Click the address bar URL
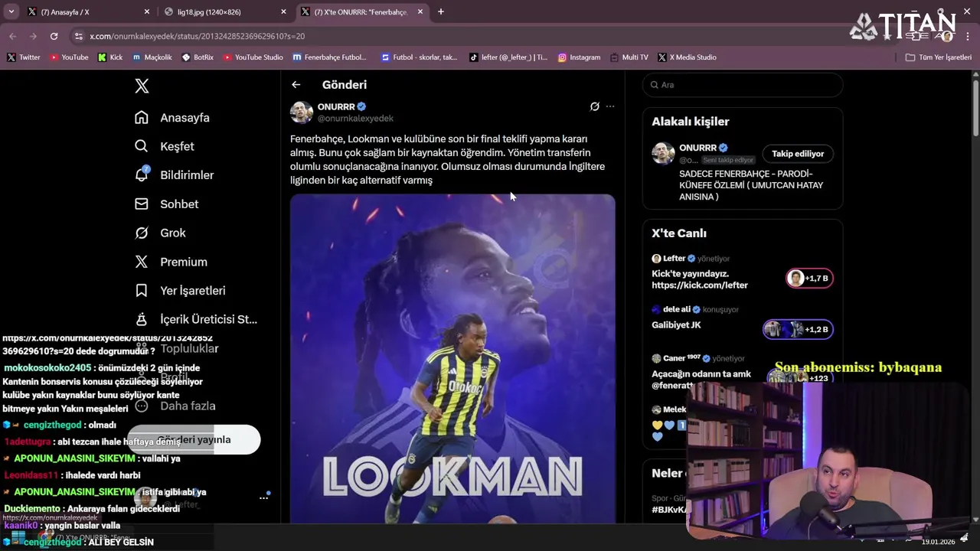The width and height of the screenshot is (980, 551). click(x=197, y=36)
